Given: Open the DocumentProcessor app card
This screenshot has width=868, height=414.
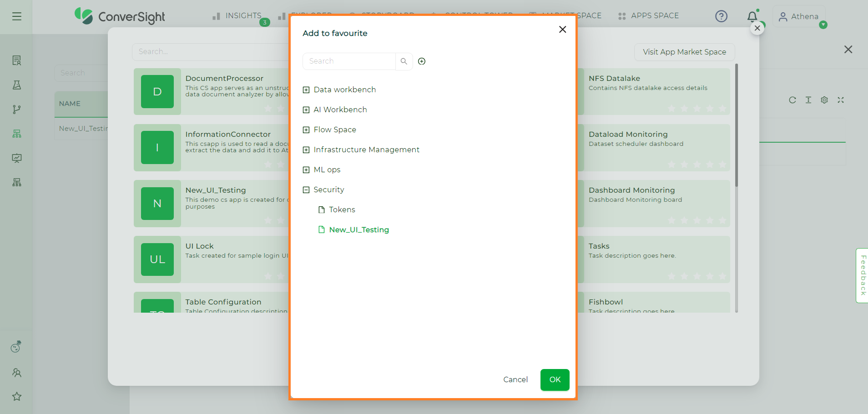Looking at the screenshot, I should 212,91.
